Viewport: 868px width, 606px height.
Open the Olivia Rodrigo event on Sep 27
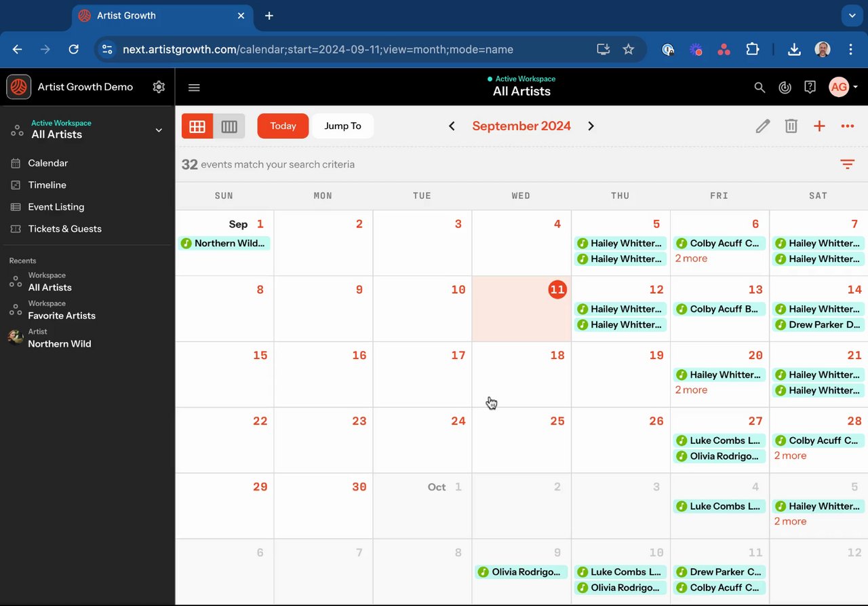point(719,457)
